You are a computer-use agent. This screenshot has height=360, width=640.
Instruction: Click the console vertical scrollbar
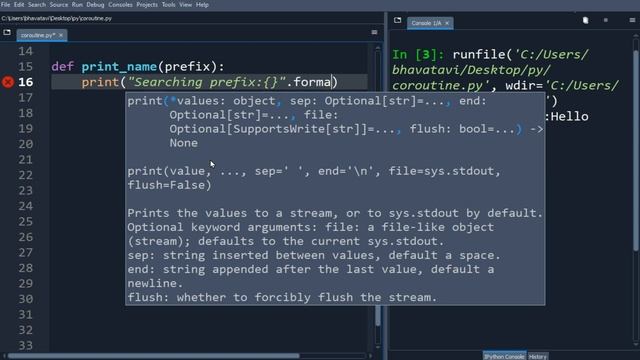click(x=636, y=150)
